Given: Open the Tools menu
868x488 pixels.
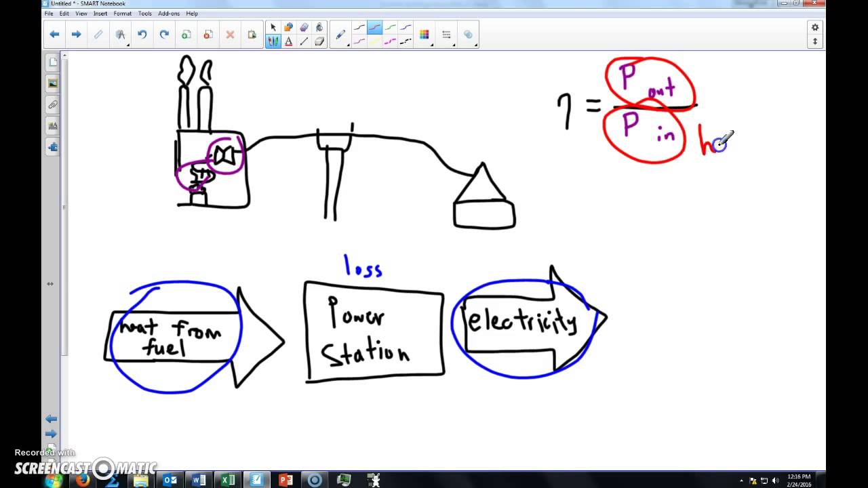Looking at the screenshot, I should [x=145, y=14].
